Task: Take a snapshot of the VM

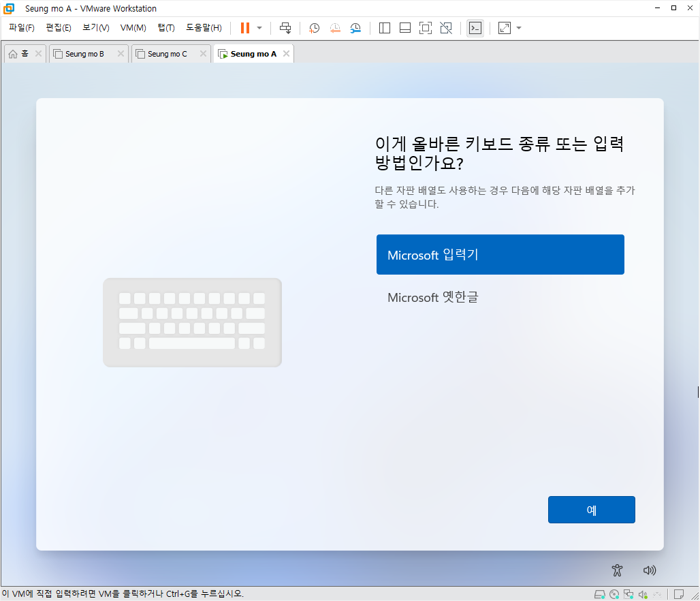Action: point(315,28)
